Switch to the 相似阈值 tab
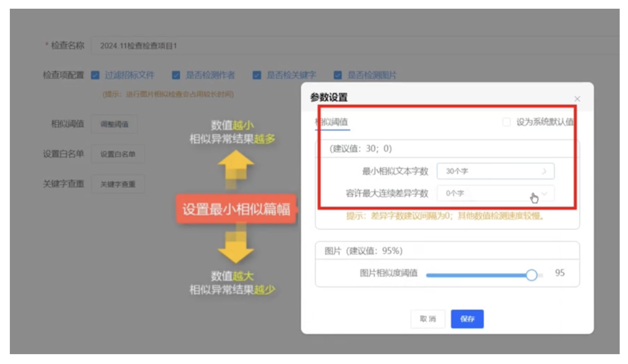628x364 pixels. pyautogui.click(x=332, y=122)
